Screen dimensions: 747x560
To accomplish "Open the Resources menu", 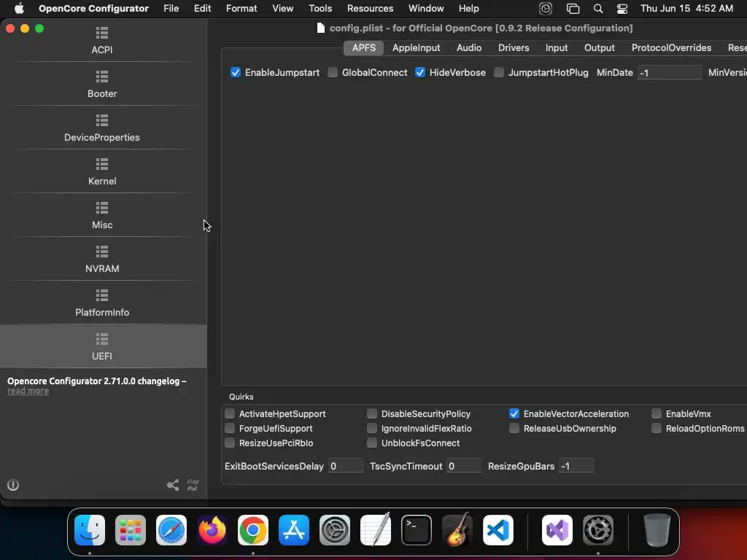I will point(370,9).
